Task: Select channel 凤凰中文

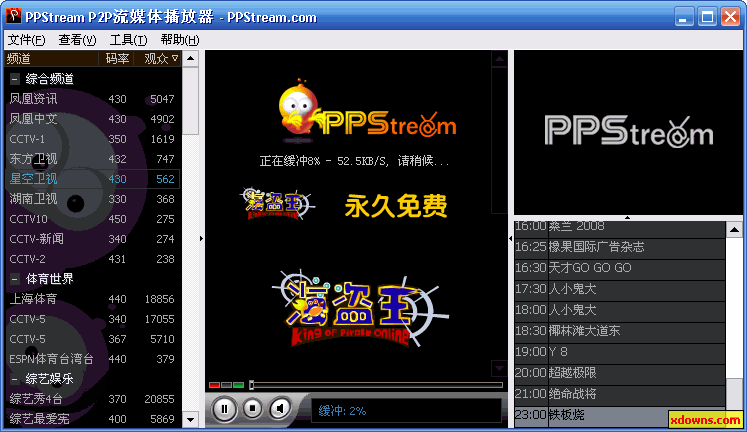Action: click(x=92, y=119)
